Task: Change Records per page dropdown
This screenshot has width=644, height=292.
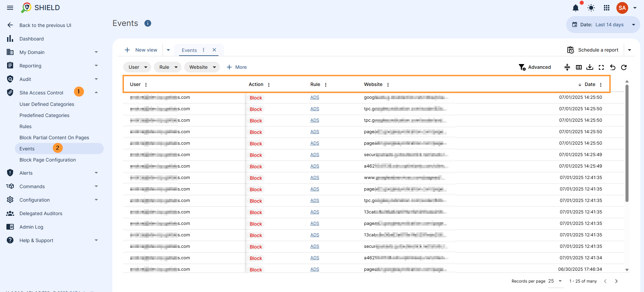Action: (555, 281)
